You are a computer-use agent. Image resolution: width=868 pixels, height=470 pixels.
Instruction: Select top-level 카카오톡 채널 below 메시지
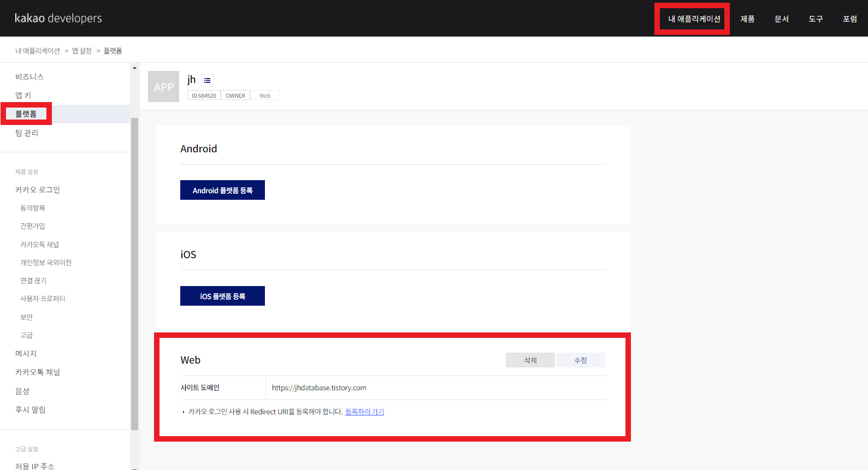click(x=38, y=372)
